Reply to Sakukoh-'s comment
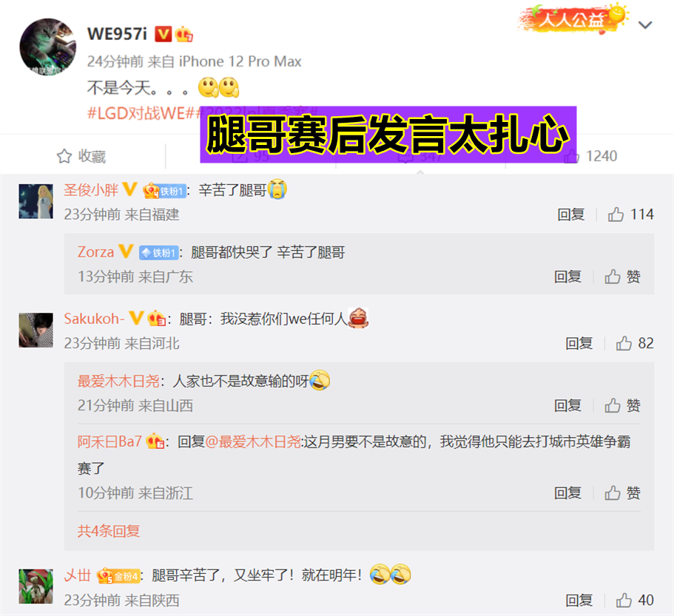 pos(579,343)
